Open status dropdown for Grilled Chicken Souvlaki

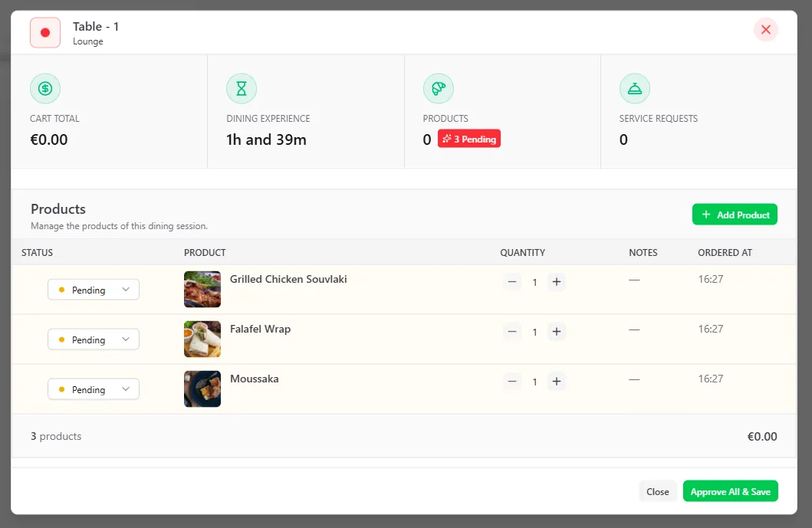tap(94, 290)
